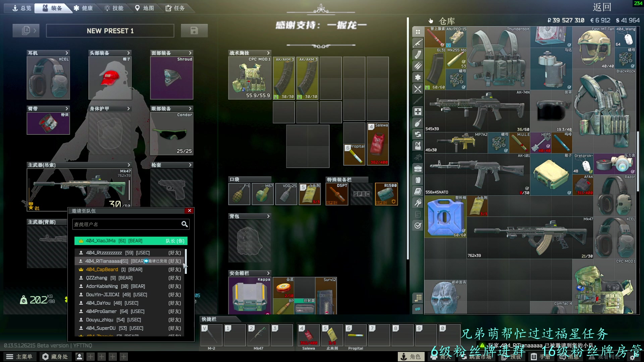Click search icon in invite dialog

[184, 224]
